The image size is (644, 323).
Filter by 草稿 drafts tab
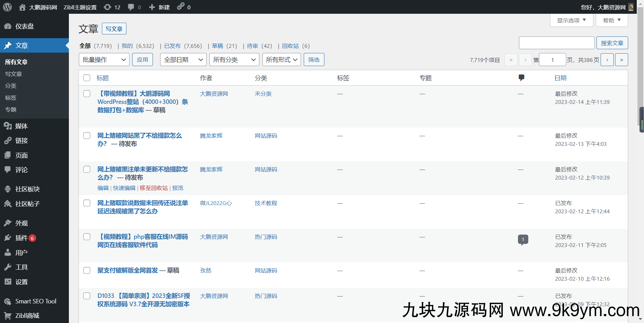[217, 46]
